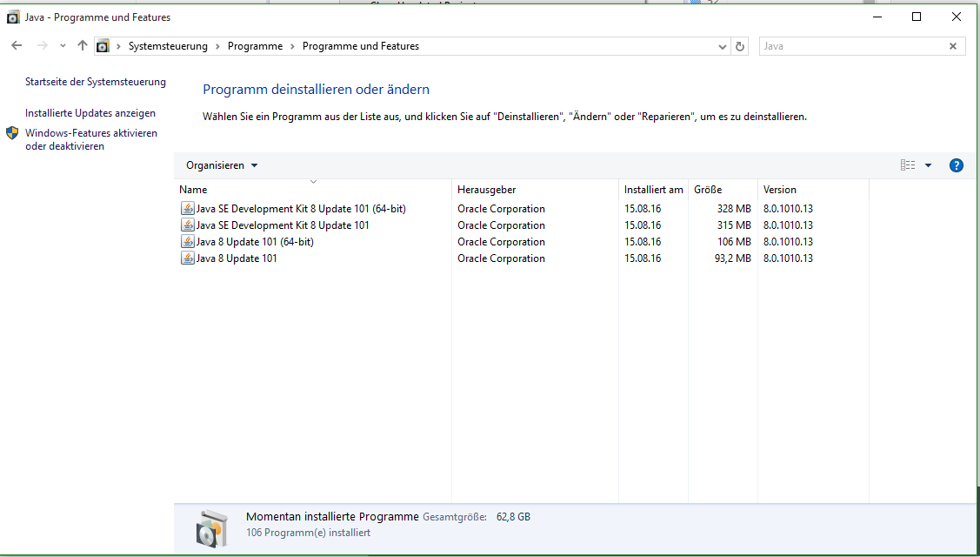This screenshot has width=980, height=557.
Task: Click the forward navigation arrow
Action: point(42,45)
